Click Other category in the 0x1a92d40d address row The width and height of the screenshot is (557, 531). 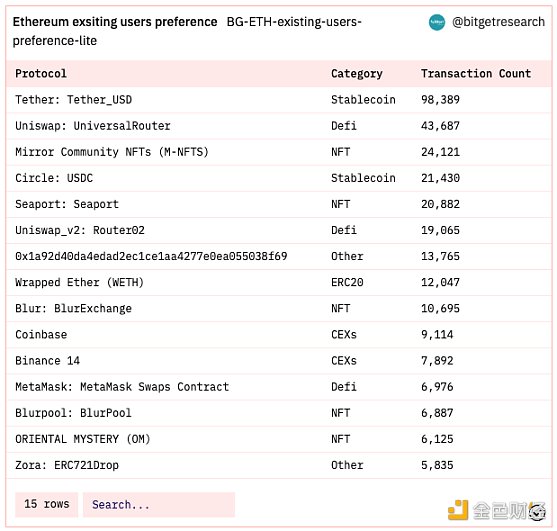[x=347, y=256]
